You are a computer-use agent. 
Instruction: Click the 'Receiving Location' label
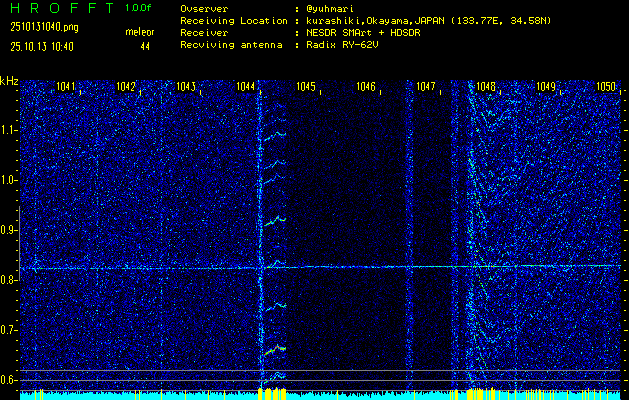pyautogui.click(x=234, y=21)
